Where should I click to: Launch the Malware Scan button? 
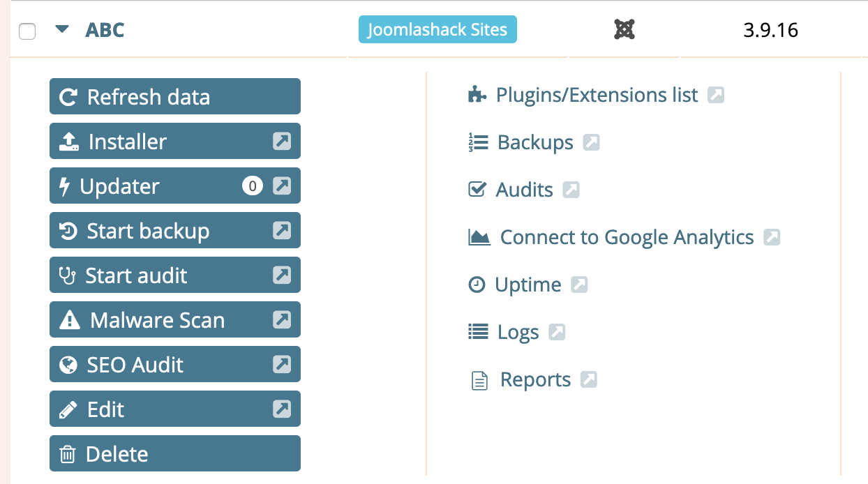[x=175, y=319]
